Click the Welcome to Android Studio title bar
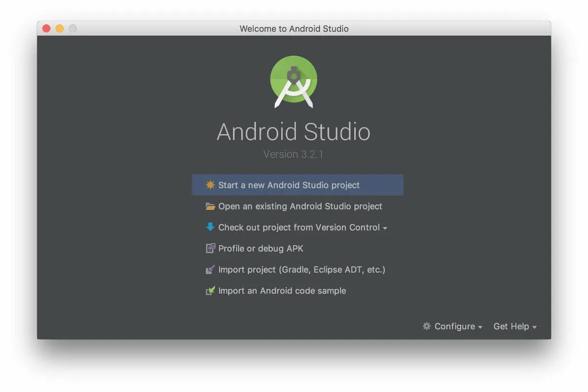Image resolution: width=588 pixels, height=392 pixels. (294, 29)
